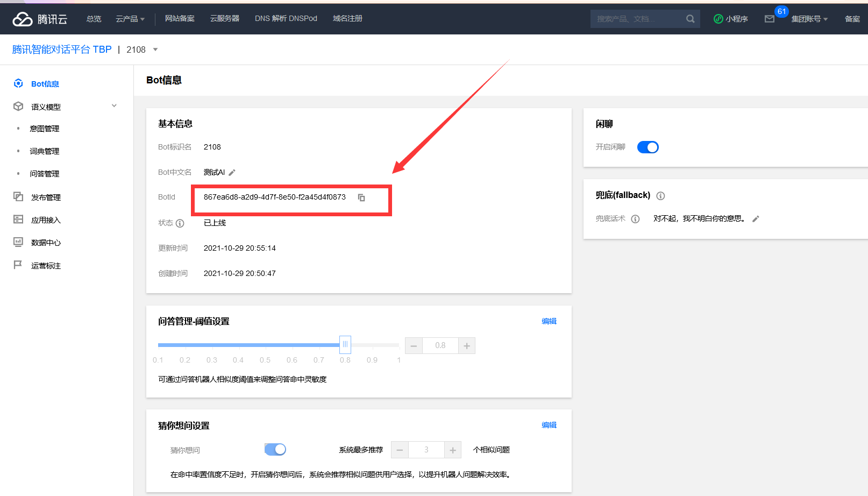Open 网站备案 in top bar
Viewport: 868px width, 496px height.
tap(180, 18)
